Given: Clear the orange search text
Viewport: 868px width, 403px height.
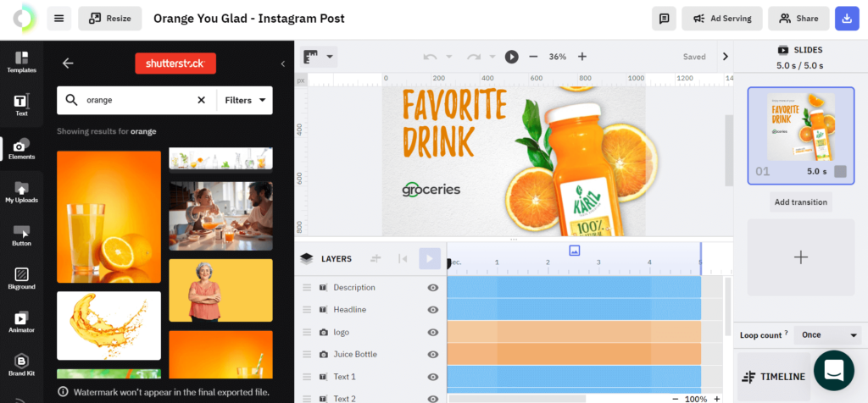Looking at the screenshot, I should click(201, 100).
